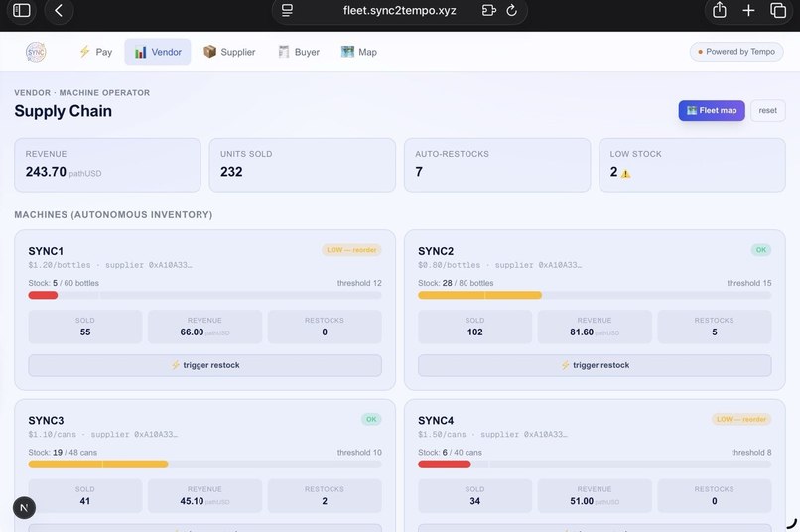Click the Revenue 243.70 card
800x532 pixels.
tap(107, 165)
